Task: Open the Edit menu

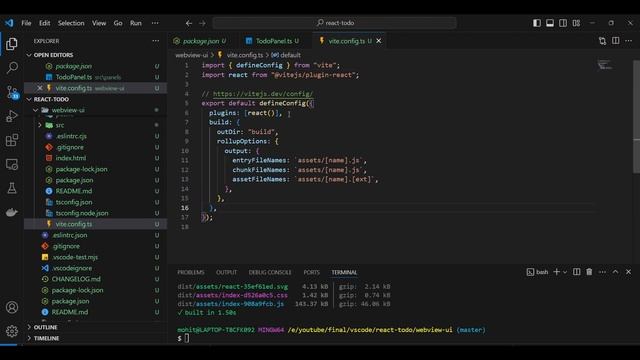Action: pos(44,23)
